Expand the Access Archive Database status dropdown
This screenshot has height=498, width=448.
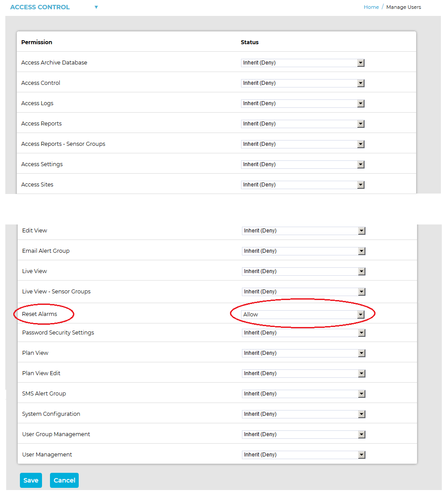click(x=302, y=63)
